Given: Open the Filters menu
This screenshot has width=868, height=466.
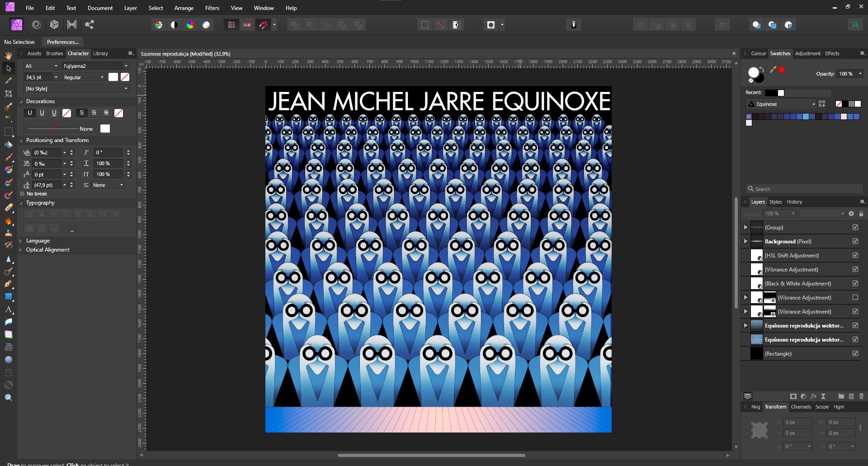Looking at the screenshot, I should 212,8.
